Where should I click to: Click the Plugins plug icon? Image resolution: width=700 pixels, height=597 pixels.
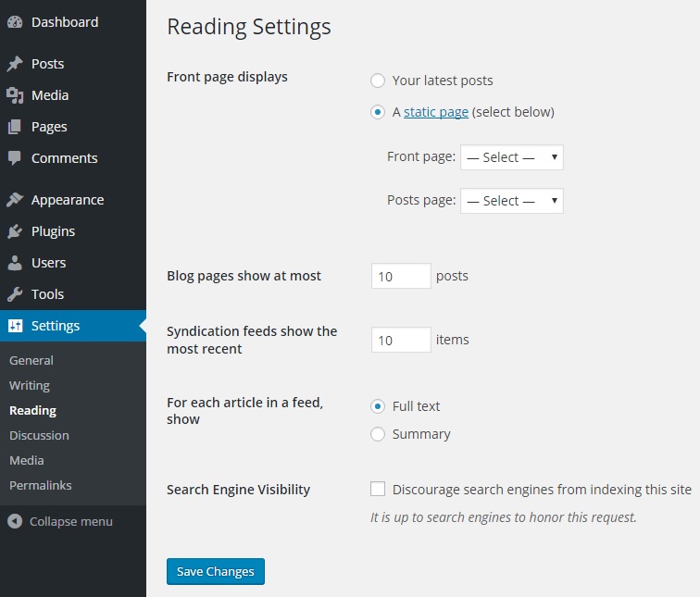coord(15,231)
